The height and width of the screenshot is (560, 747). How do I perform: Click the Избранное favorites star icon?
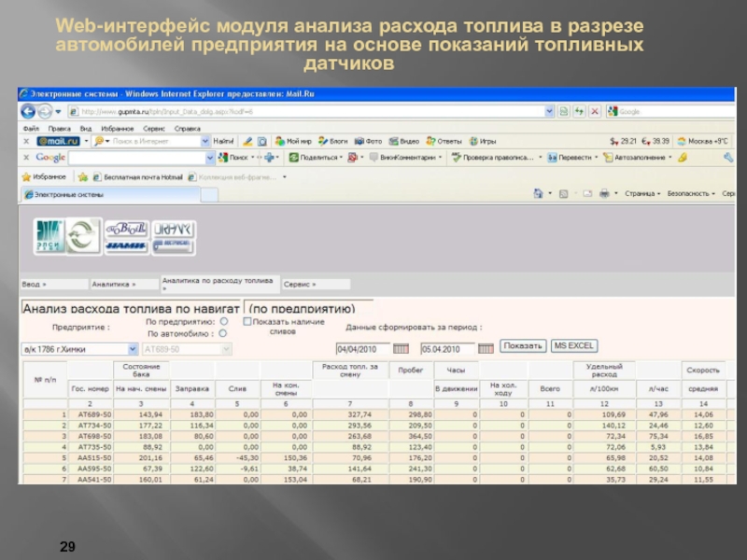26,175
